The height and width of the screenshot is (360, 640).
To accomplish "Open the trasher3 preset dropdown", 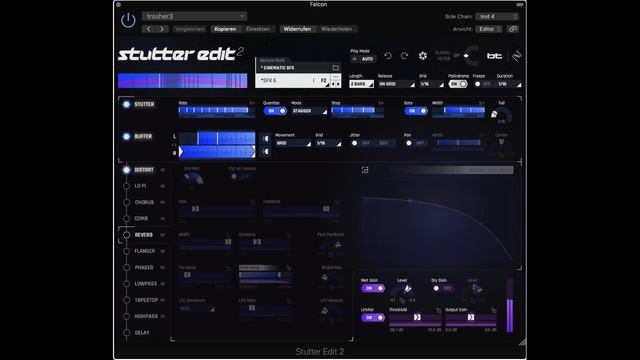I will pyautogui.click(x=194, y=16).
